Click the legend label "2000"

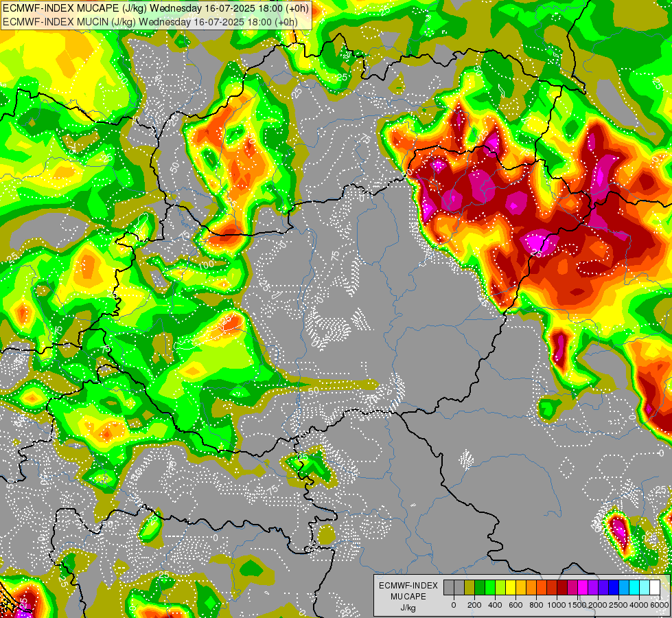point(598,605)
